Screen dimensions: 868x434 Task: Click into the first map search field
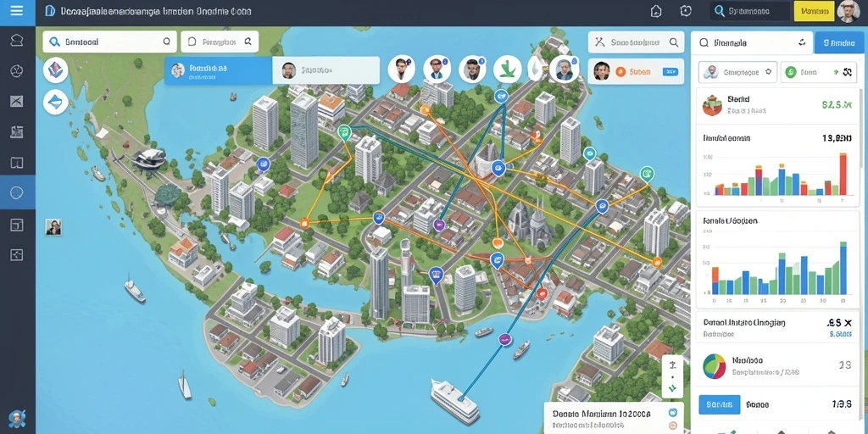(x=109, y=42)
